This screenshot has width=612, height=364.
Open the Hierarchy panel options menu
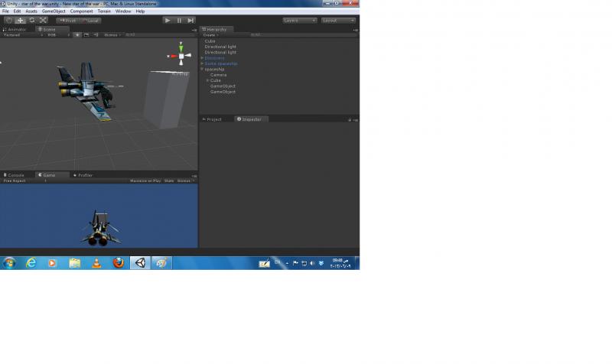tap(355, 30)
